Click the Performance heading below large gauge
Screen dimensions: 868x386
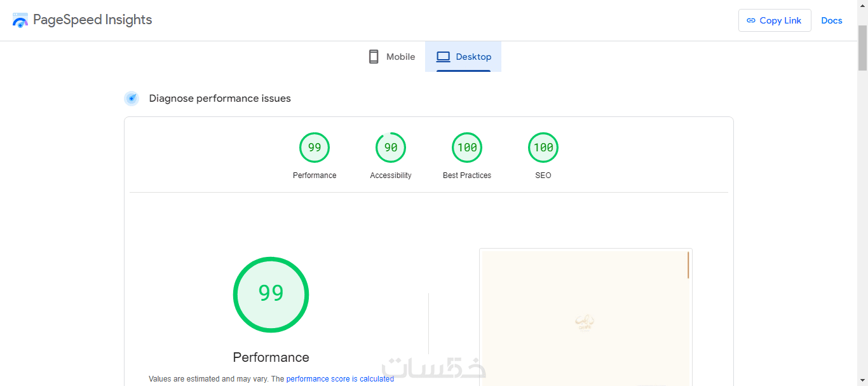pyautogui.click(x=271, y=357)
